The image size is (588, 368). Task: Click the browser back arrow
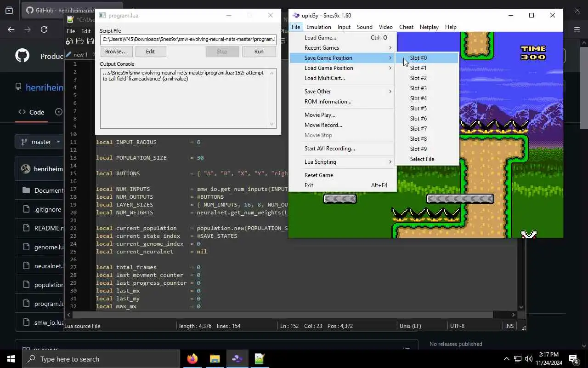pyautogui.click(x=11, y=29)
